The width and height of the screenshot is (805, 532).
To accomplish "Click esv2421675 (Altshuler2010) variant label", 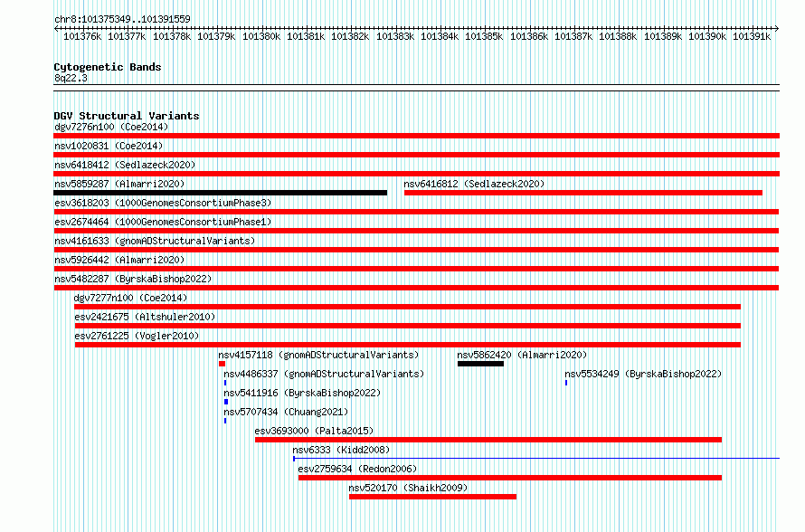I will tap(145, 317).
